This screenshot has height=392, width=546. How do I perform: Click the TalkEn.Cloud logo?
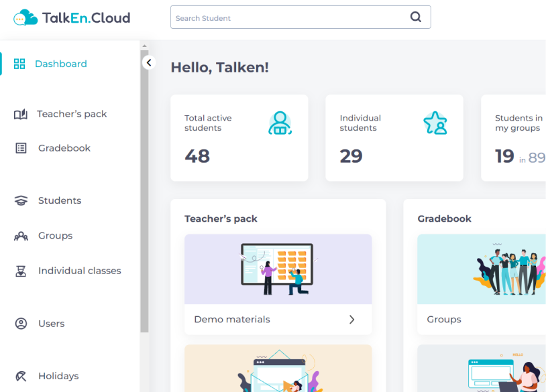click(x=72, y=18)
